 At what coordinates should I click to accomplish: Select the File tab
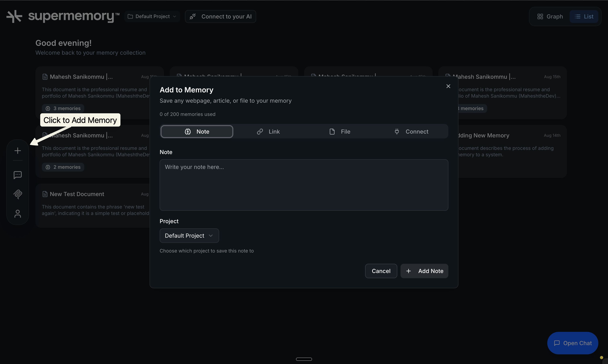click(x=340, y=131)
